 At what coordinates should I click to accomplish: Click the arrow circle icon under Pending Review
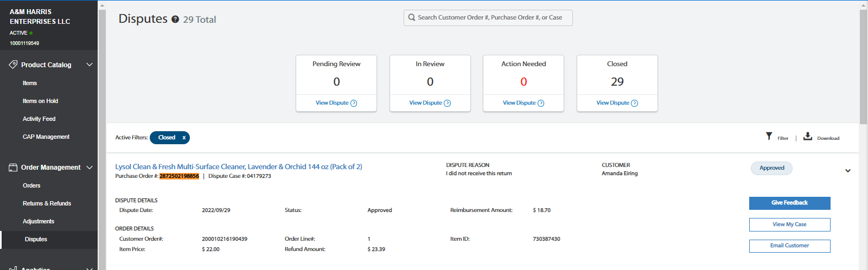[354, 103]
